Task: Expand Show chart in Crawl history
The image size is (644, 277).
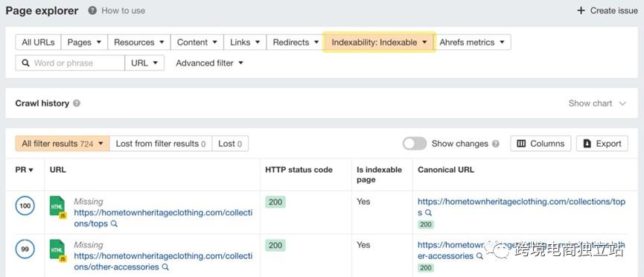Action: (597, 104)
